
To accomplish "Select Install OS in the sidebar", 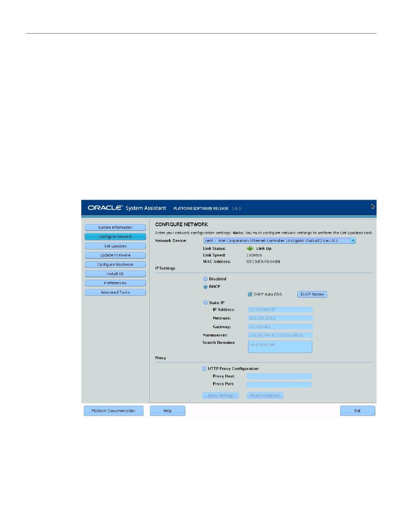I will (115, 274).
